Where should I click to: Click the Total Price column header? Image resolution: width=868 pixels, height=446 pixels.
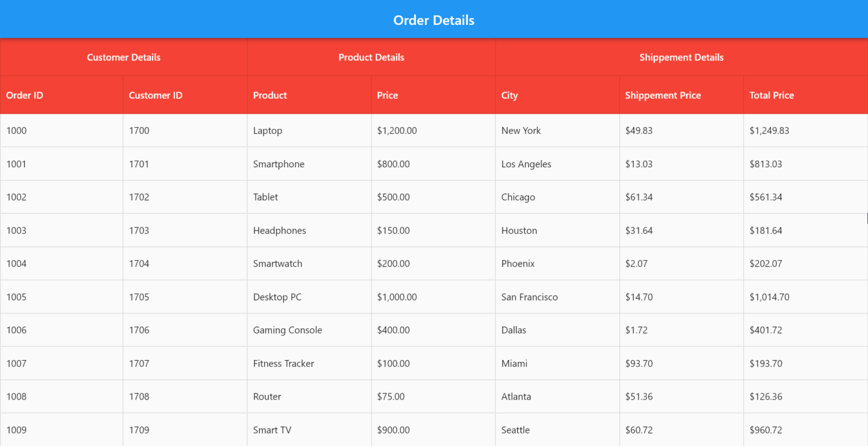[771, 95]
